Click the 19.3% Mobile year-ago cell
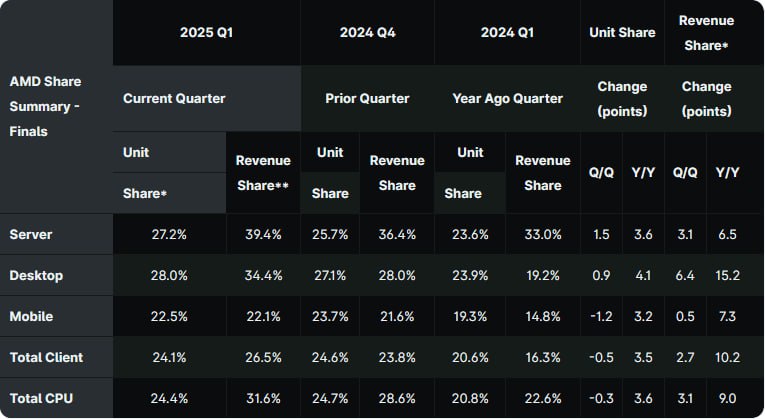The image size is (765, 419). click(470, 316)
